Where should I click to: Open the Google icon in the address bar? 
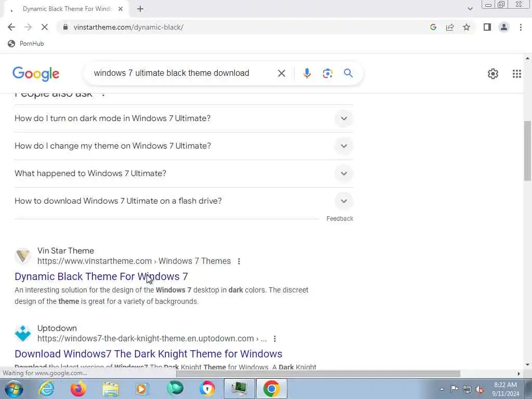coord(433,27)
